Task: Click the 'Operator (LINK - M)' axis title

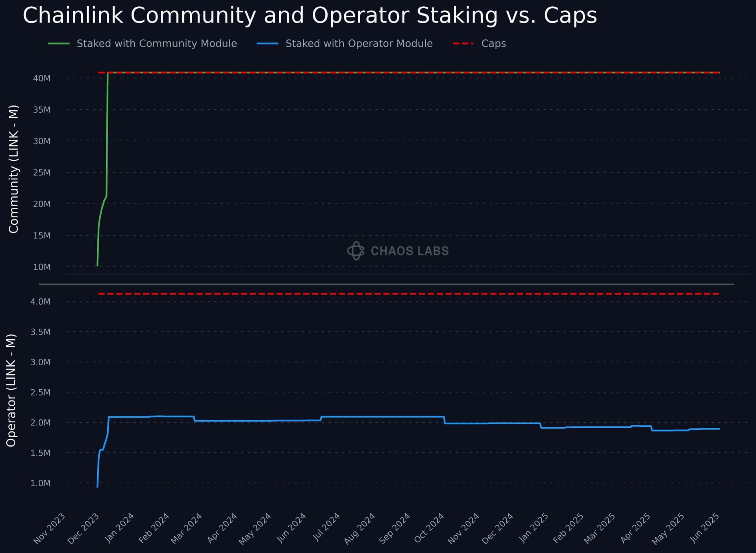Action: 11,390
